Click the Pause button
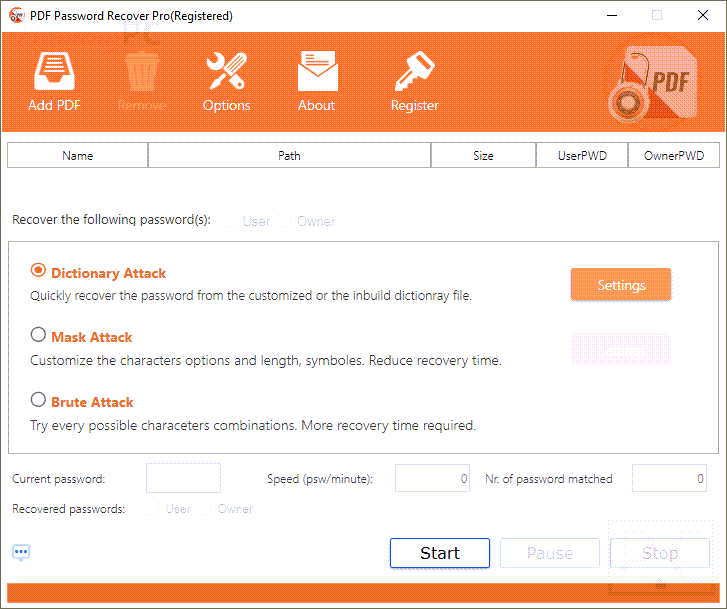The width and height of the screenshot is (727, 609). 549,553
